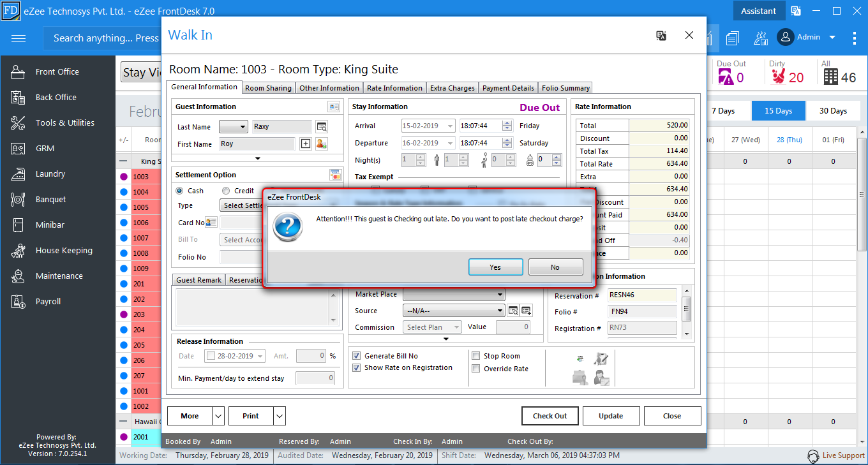868x465 pixels.
Task: Click the card swipe icon beside Card No
Action: coord(211,223)
